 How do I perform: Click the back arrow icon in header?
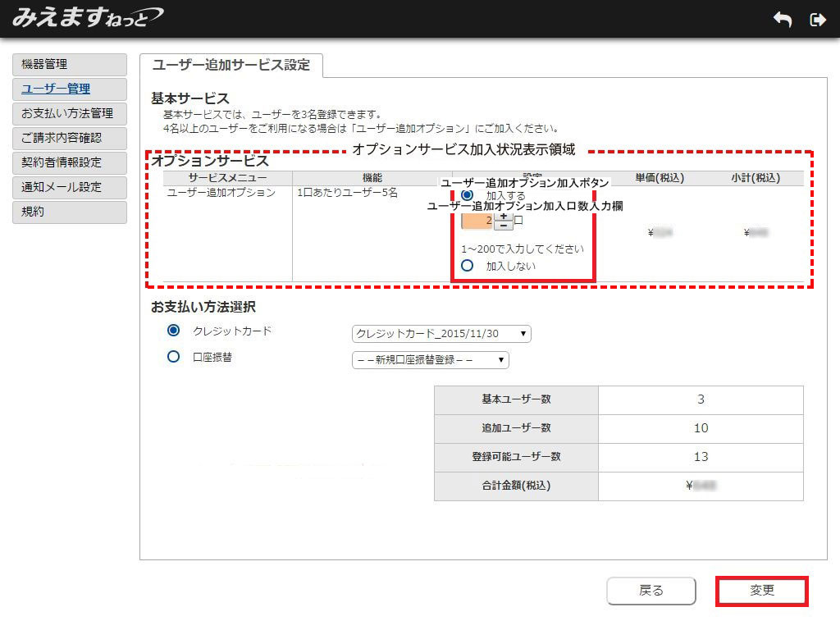pos(783,20)
